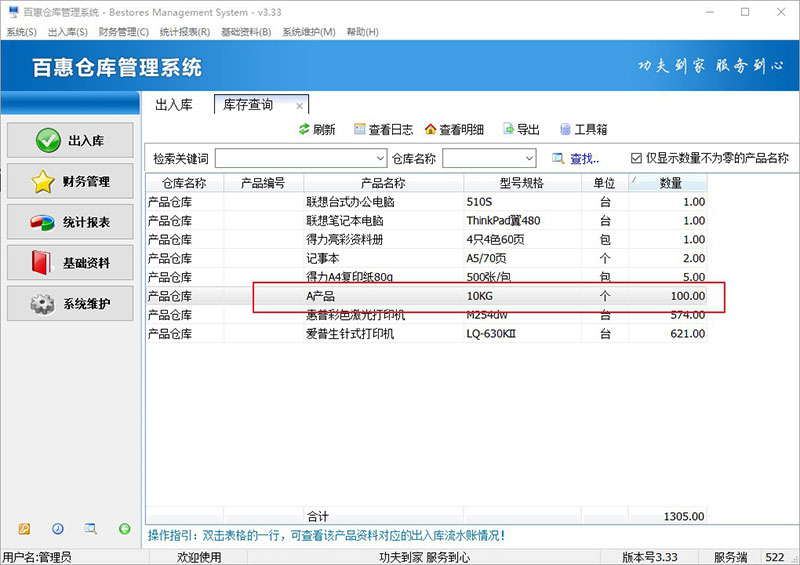Click quantity cell 621.00
Viewport: 800px width, 565px height.
[668, 334]
